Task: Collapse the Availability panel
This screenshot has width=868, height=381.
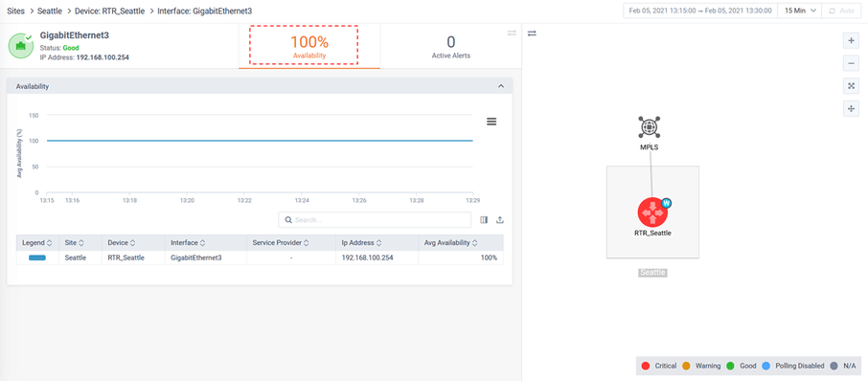Action: tap(501, 86)
